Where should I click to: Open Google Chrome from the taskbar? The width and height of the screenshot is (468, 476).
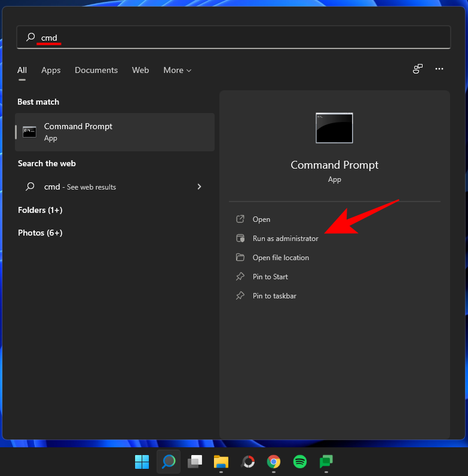[x=274, y=462]
